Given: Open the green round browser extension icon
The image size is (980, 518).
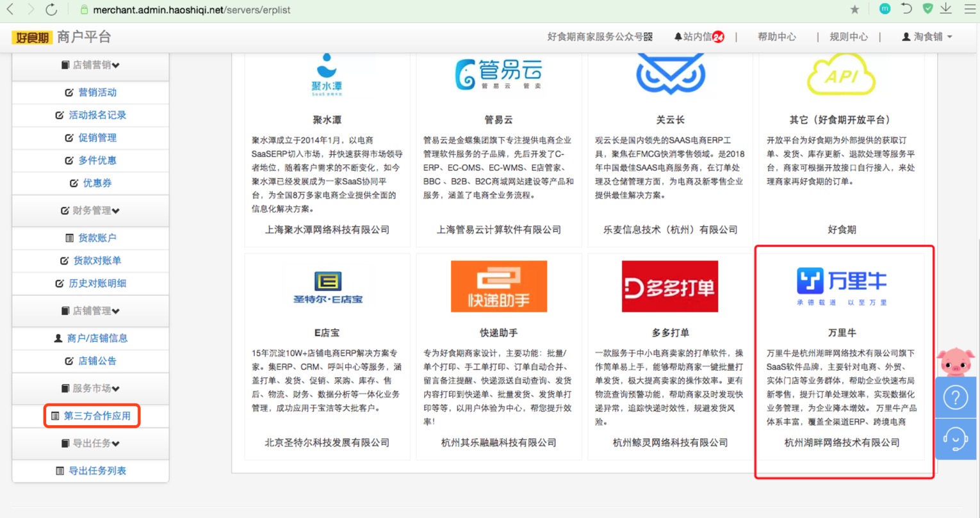Looking at the screenshot, I should (x=885, y=8).
